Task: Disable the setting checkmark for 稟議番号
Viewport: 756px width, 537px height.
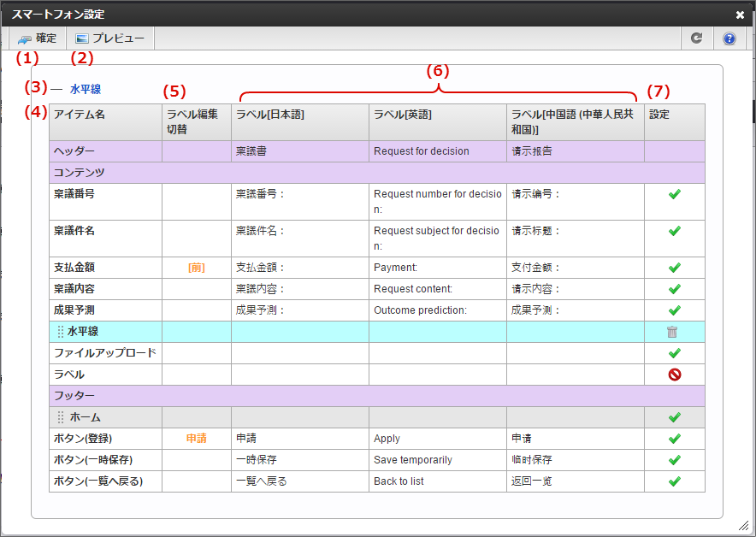Action: click(x=675, y=194)
